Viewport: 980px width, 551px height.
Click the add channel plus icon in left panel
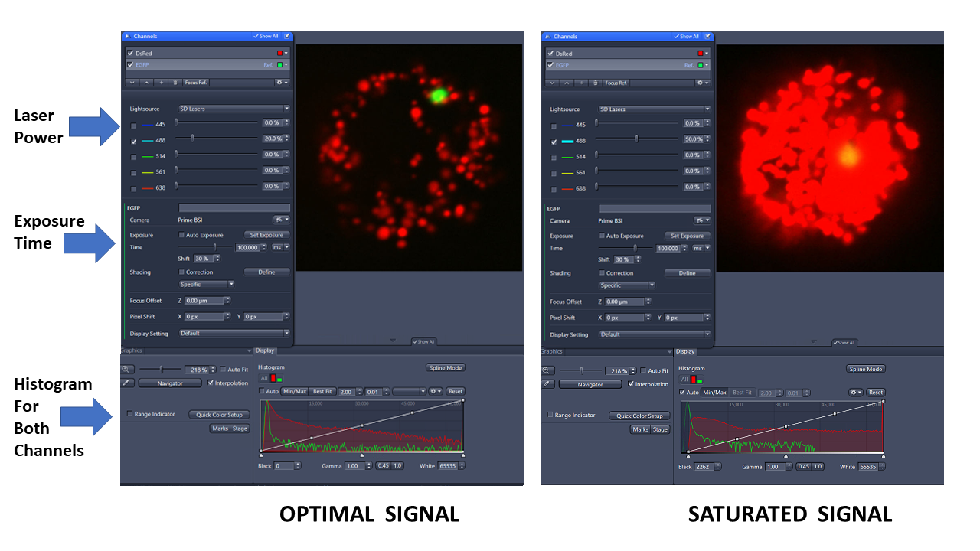[162, 82]
